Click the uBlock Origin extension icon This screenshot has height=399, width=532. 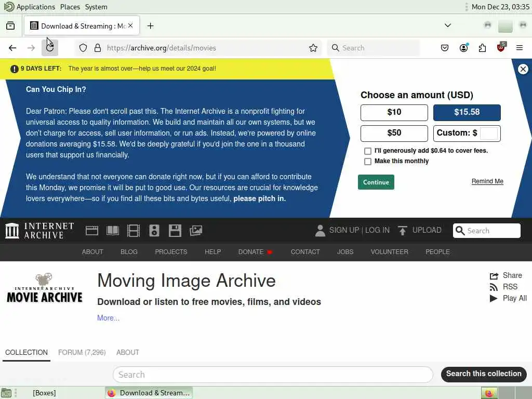coord(501,48)
